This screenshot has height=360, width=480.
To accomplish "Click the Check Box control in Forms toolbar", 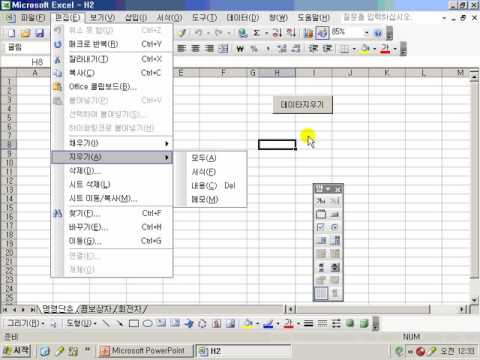I will coord(321,227).
